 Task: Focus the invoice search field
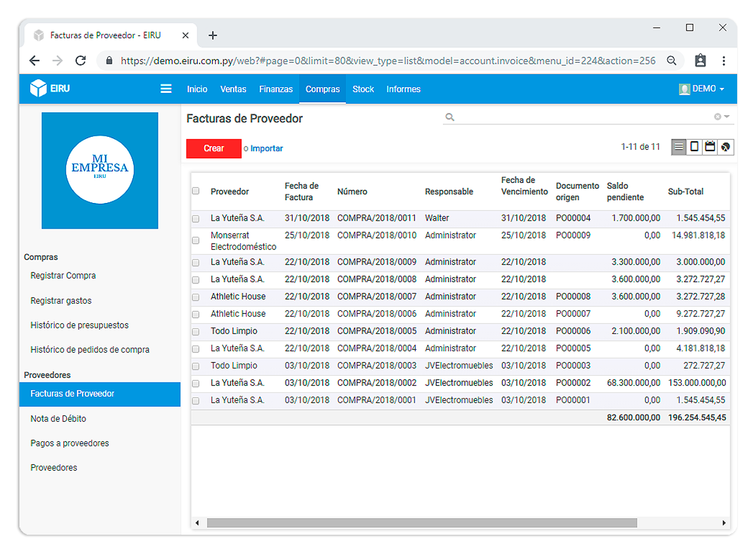click(x=584, y=117)
